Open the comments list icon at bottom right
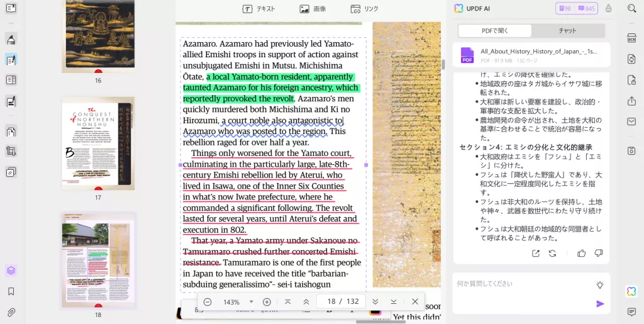644x324 pixels. (x=631, y=313)
